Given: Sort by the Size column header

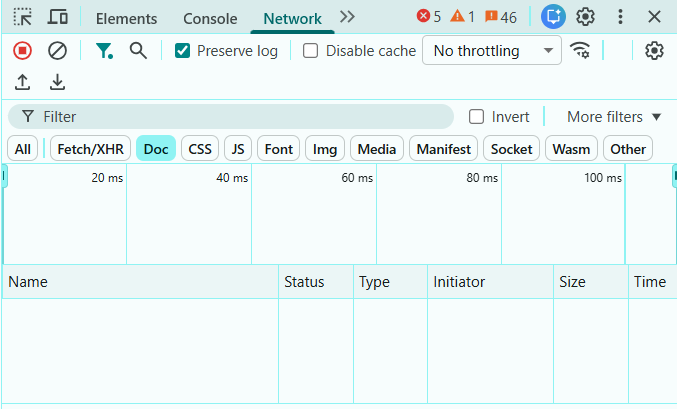Looking at the screenshot, I should [591, 282].
